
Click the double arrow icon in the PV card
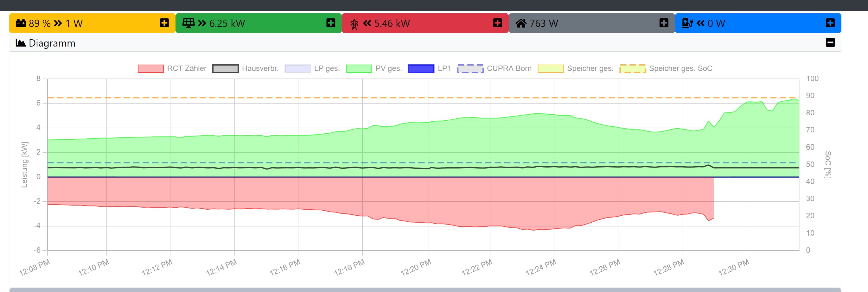(x=202, y=23)
